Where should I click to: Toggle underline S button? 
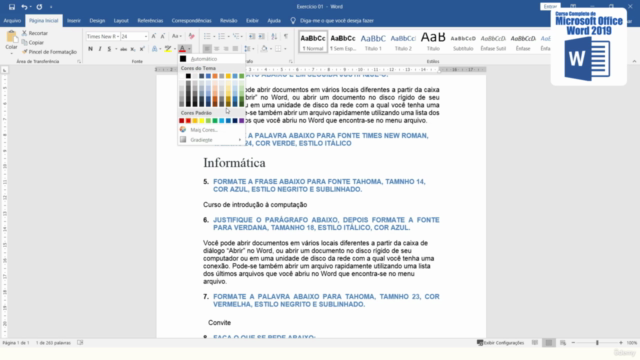pyautogui.click(x=109, y=49)
